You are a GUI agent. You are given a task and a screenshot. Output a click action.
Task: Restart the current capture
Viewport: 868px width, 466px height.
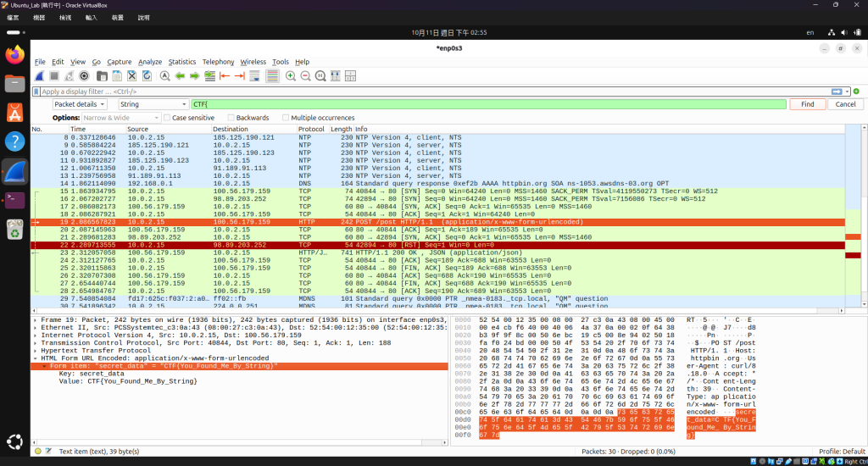coord(69,75)
